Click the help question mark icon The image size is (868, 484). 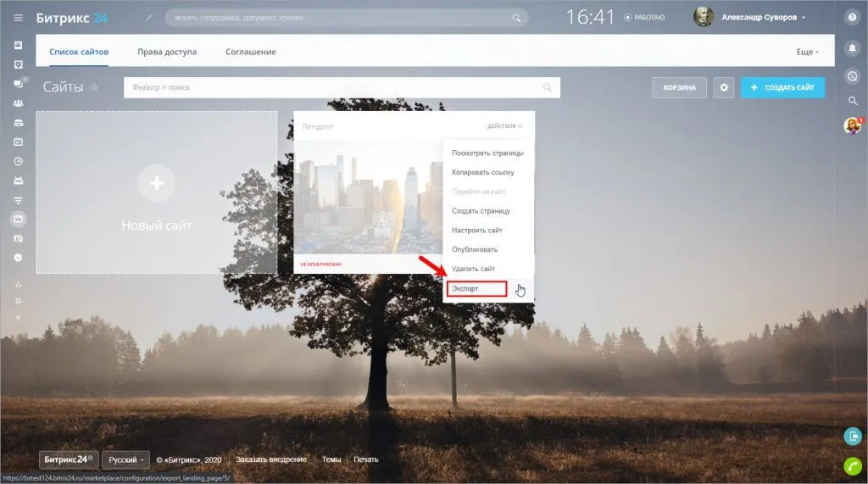[852, 18]
